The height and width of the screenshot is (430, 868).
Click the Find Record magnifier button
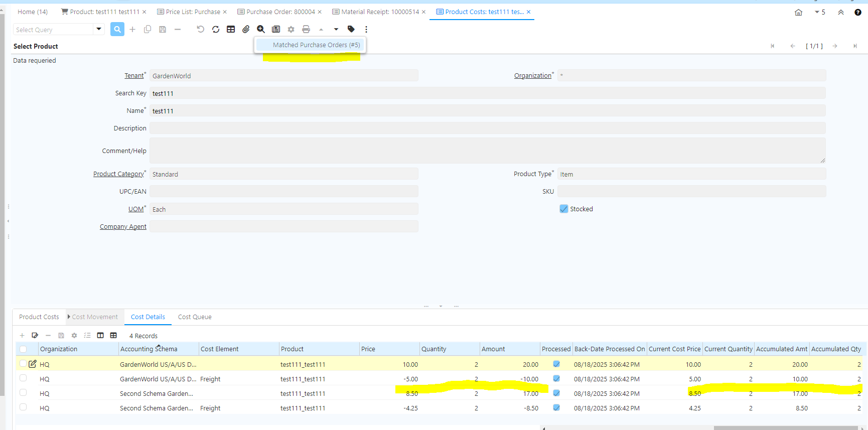(x=117, y=30)
